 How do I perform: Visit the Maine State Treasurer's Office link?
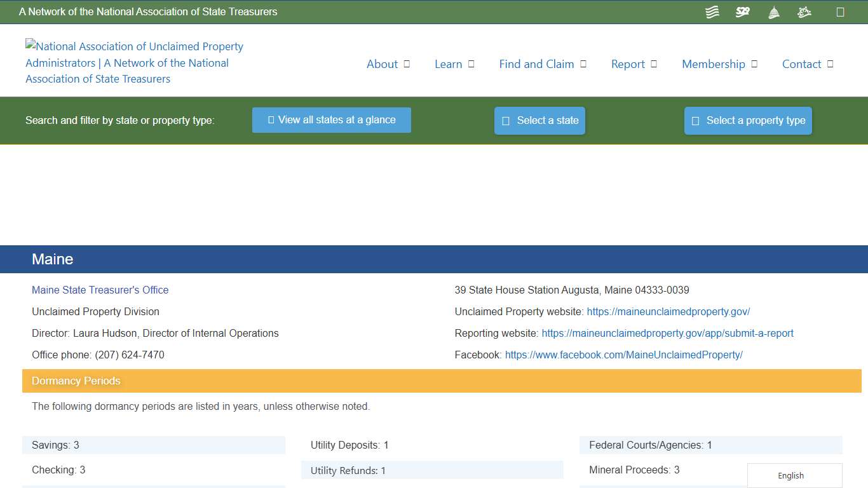tap(100, 290)
